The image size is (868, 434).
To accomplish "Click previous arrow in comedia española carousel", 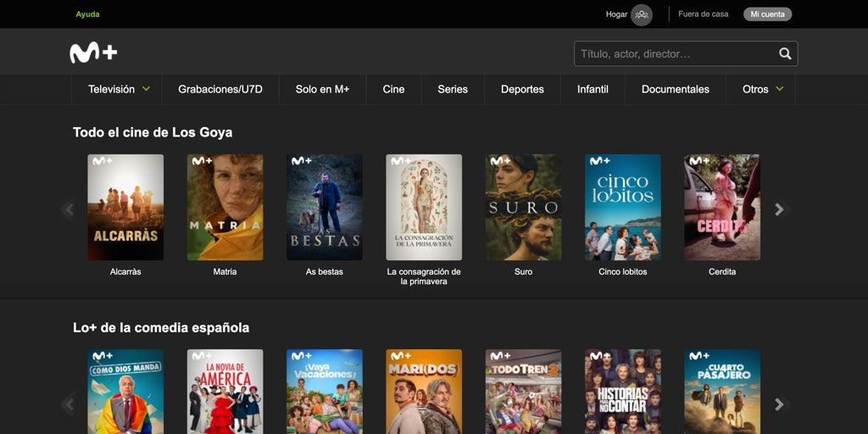I will 70,404.
